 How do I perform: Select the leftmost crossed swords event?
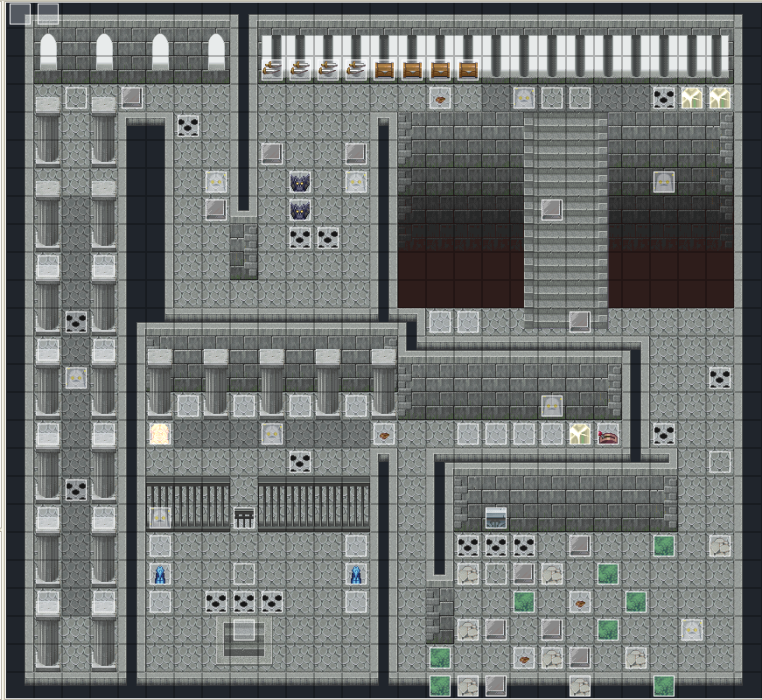(272, 69)
